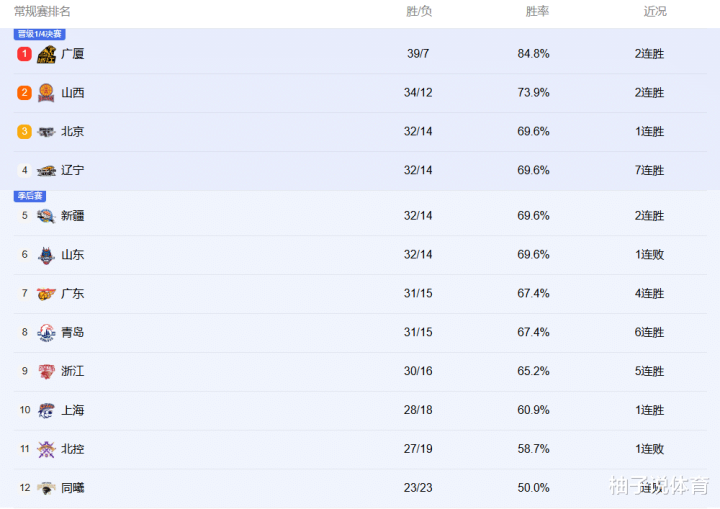Select the red rank 1 badge
This screenshot has width=720, height=509.
[x=24, y=54]
